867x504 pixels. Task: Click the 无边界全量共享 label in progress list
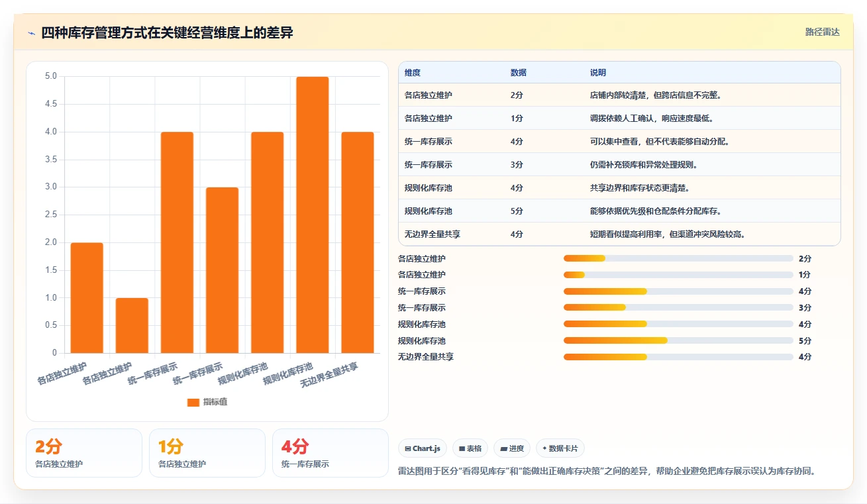point(426,357)
